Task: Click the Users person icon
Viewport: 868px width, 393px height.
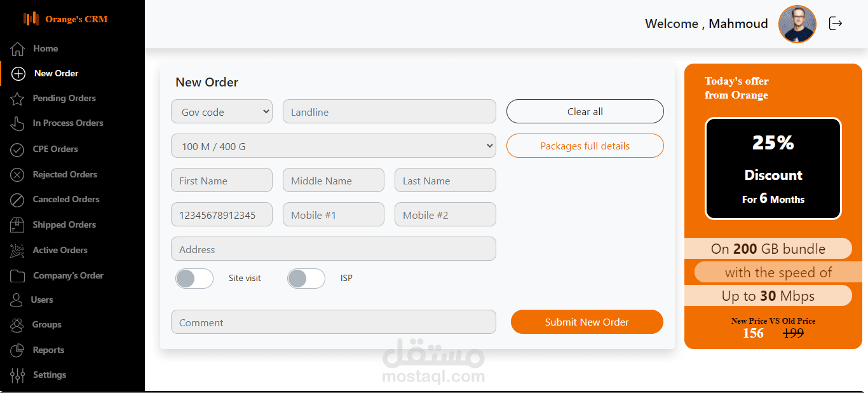Action: (x=17, y=300)
